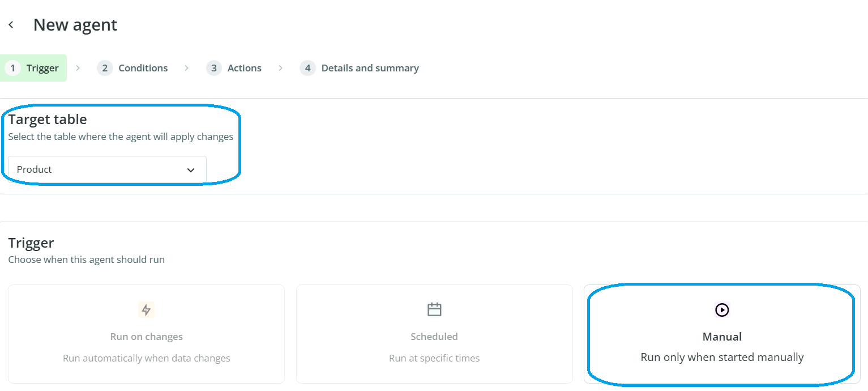Click the Trigger step label
This screenshot has width=868, height=391.
coord(42,68)
